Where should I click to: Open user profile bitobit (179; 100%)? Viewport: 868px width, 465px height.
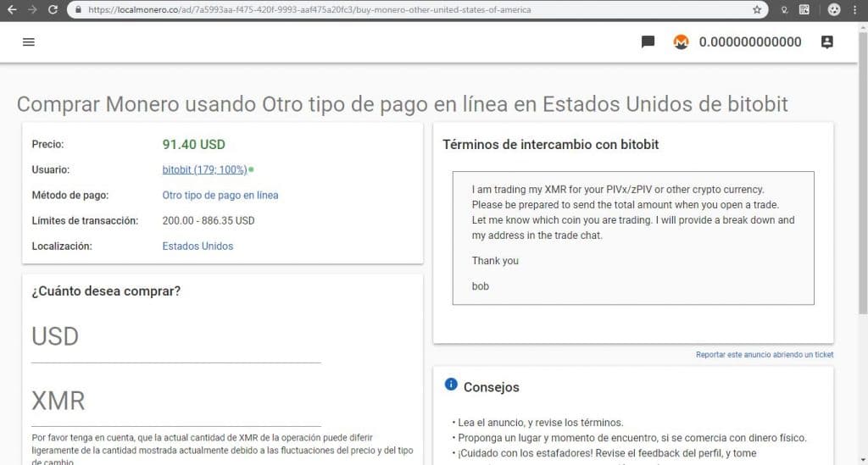tap(204, 169)
